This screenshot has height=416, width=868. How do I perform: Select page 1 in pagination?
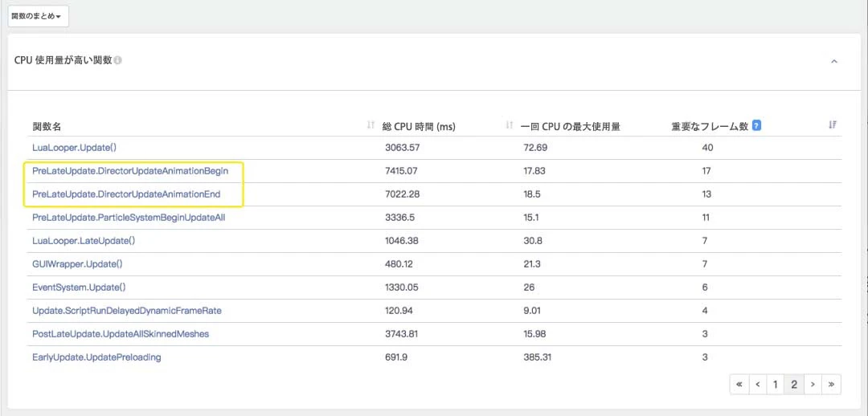point(776,385)
